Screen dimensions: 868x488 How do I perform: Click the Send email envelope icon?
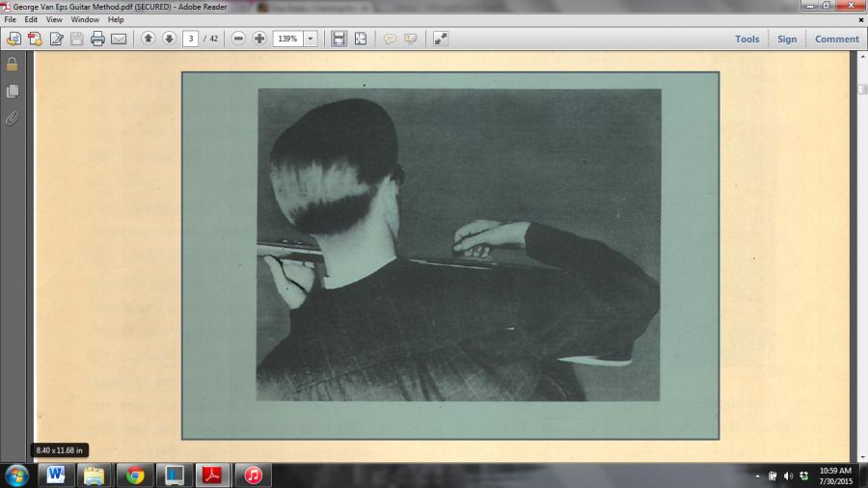tap(119, 39)
